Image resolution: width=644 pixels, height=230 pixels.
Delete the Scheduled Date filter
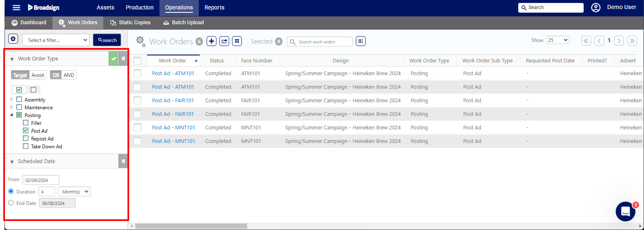pos(123,161)
